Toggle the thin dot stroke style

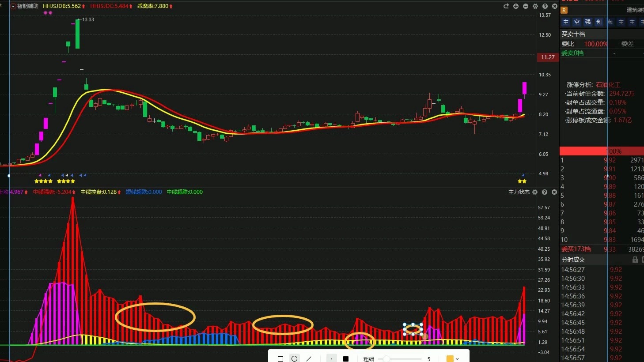click(332, 359)
